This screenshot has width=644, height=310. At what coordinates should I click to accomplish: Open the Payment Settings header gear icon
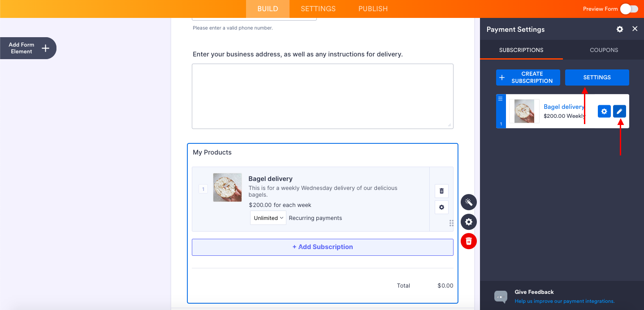(620, 29)
